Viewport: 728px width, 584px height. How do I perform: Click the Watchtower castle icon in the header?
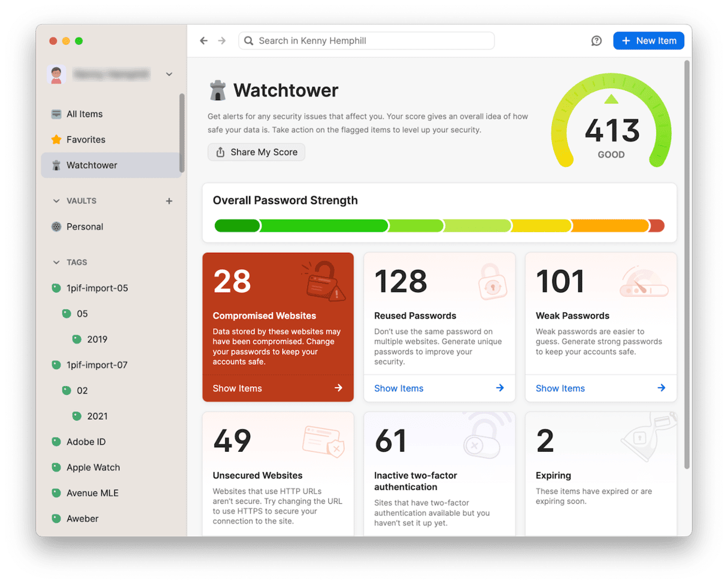tap(217, 90)
